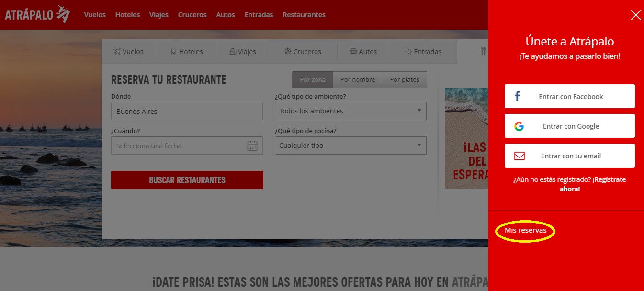The height and width of the screenshot is (291, 644).
Task: Open Cruceros in top navigation
Action: (192, 15)
